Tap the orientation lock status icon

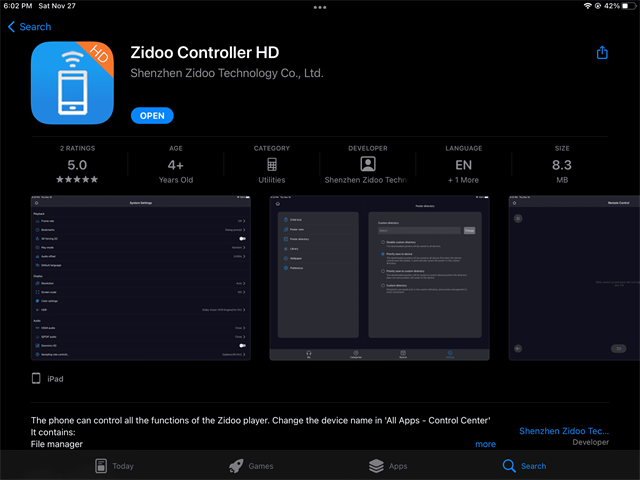598,6
